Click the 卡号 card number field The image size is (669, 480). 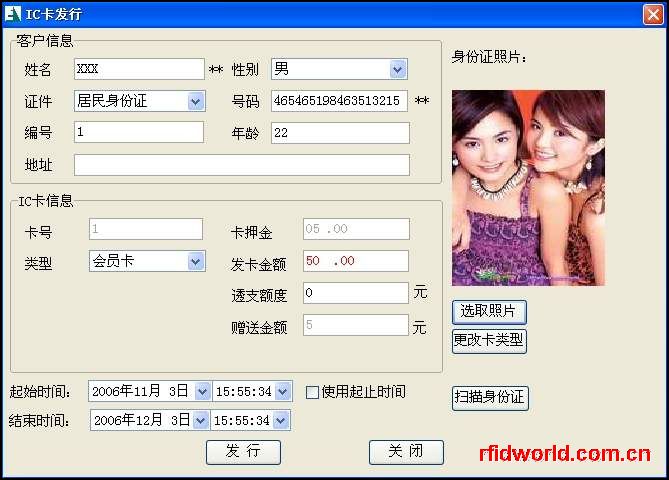click(146, 229)
